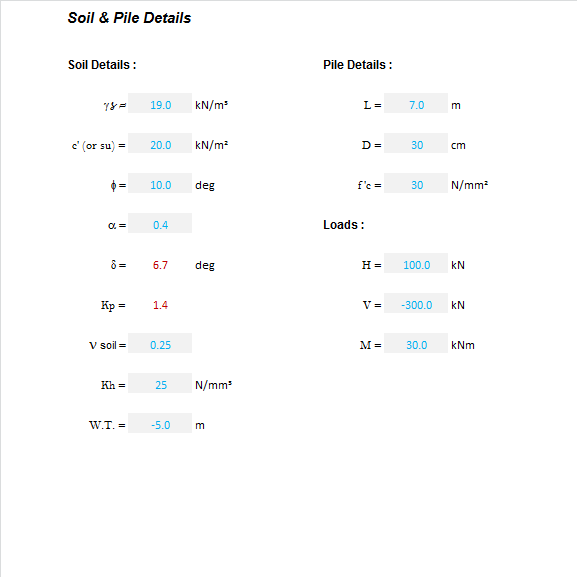Click the Kp computed value 1.4
The height and width of the screenshot is (577, 577).
160,305
